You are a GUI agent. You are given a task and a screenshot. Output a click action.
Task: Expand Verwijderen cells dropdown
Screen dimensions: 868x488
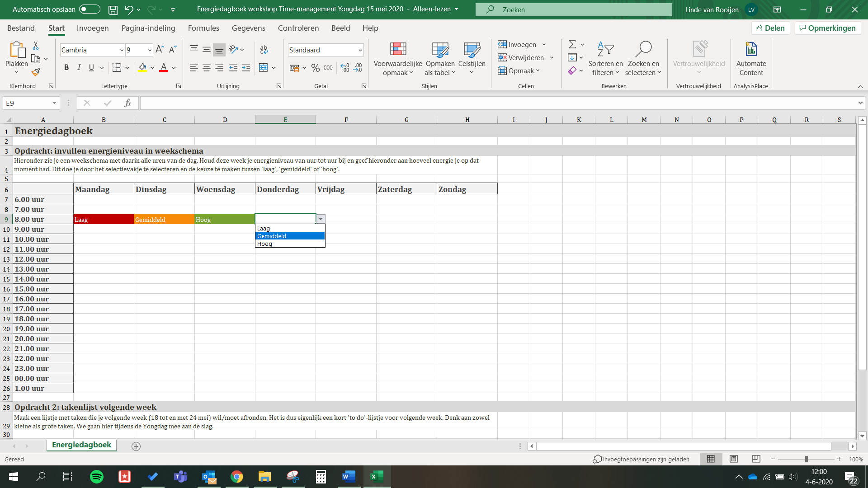pyautogui.click(x=552, y=57)
